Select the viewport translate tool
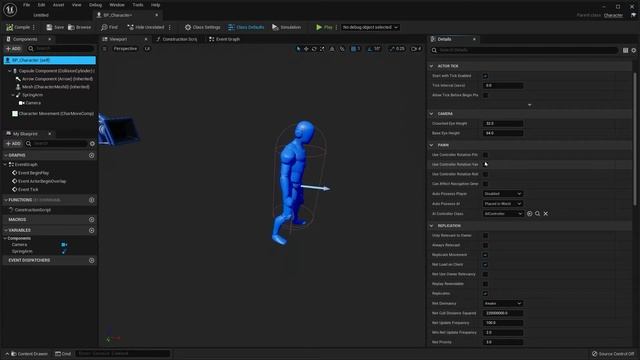Screen dimensions: 640x360 click(306, 49)
